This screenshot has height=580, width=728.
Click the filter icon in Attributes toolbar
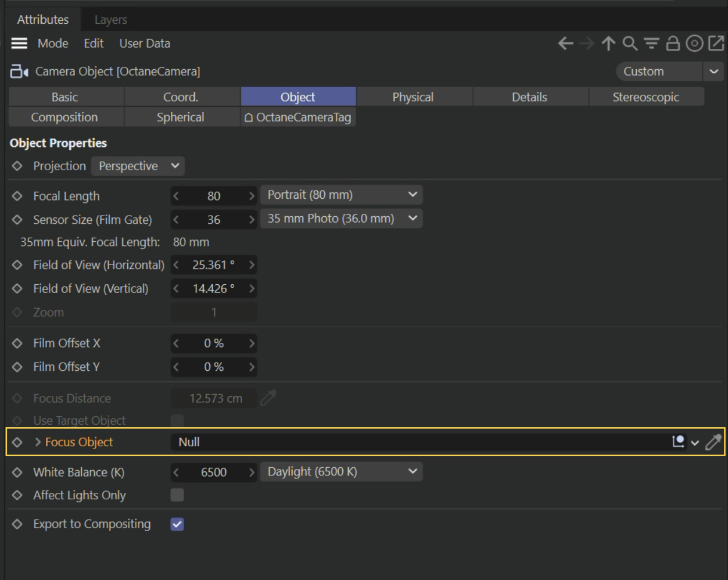coord(651,44)
